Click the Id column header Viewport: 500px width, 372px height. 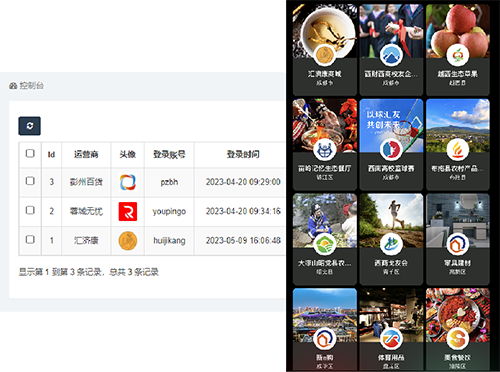51,155
